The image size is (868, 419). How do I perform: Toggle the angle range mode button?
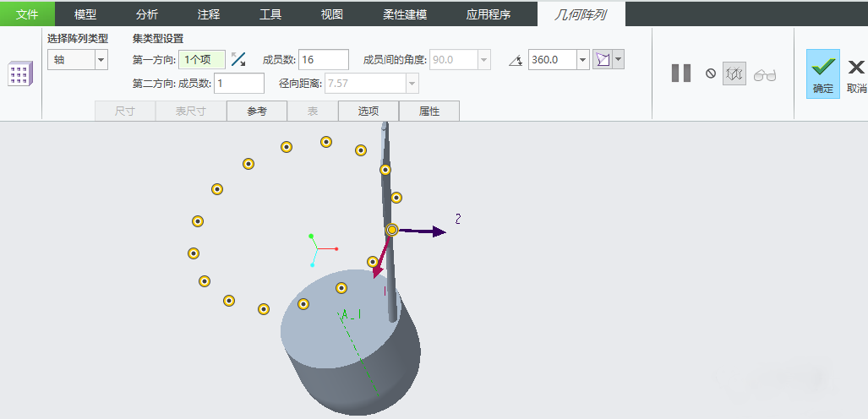click(x=602, y=59)
